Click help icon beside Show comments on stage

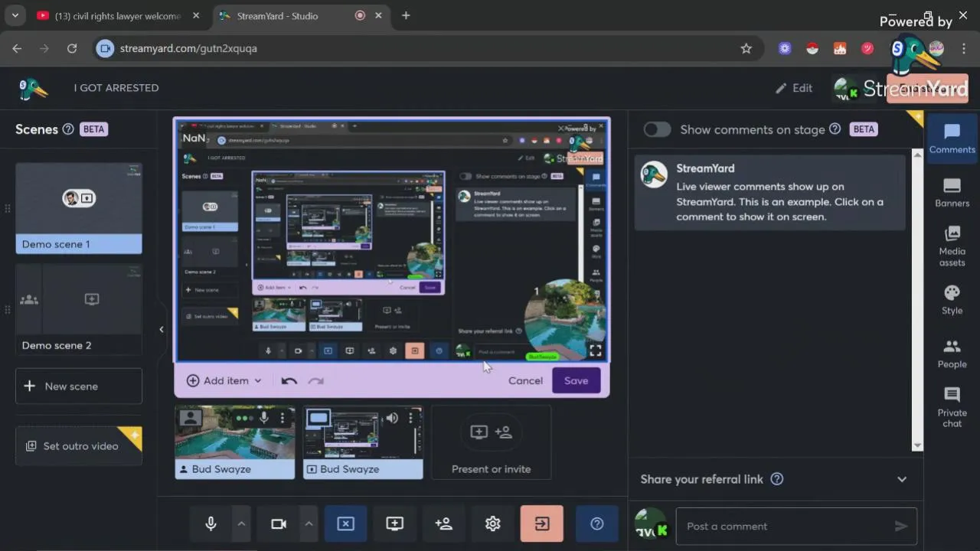click(835, 129)
